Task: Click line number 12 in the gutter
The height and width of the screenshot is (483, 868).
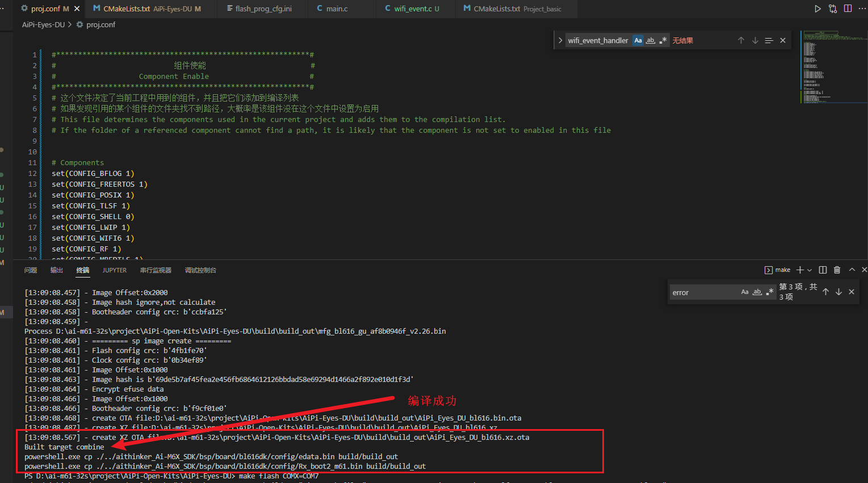Action: 32,174
